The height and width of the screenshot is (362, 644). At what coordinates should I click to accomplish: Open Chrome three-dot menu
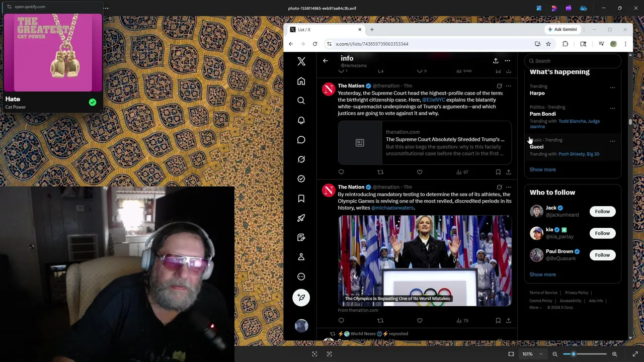click(x=625, y=44)
